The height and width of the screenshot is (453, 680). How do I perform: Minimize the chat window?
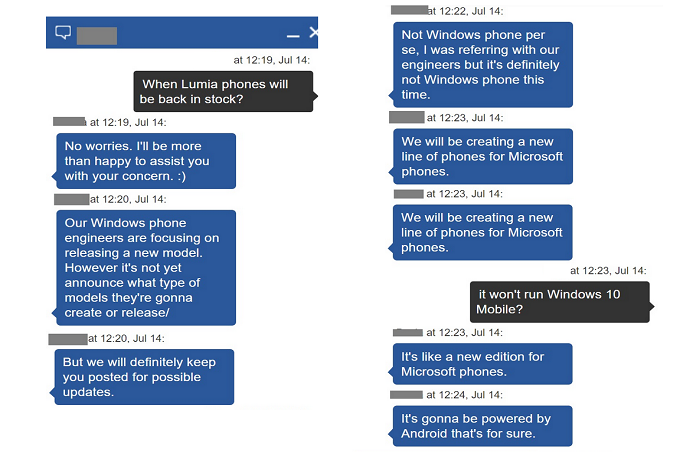click(x=291, y=33)
